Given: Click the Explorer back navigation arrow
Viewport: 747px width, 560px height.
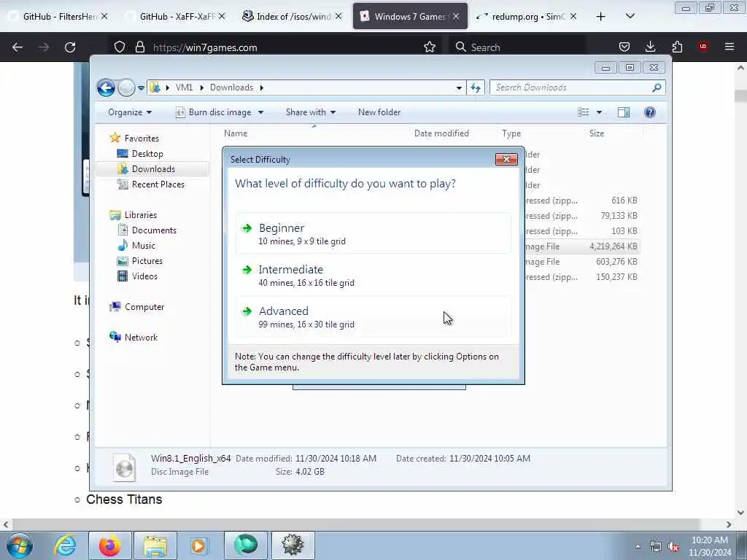Looking at the screenshot, I should click(x=106, y=87).
